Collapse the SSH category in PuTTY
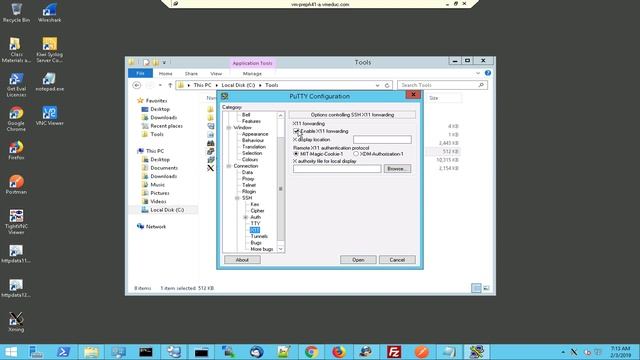The image size is (640, 360). pos(237,198)
